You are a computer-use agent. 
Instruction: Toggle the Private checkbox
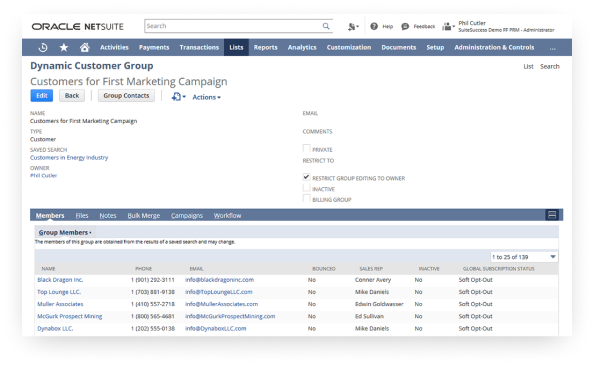point(306,148)
